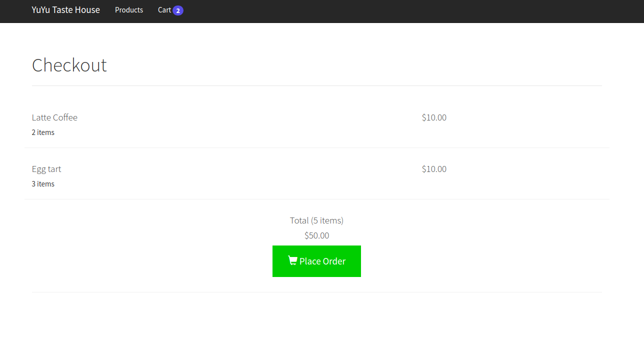The height and width of the screenshot is (341, 644).
Task: Click the Total (5 items) label
Action: click(x=316, y=220)
